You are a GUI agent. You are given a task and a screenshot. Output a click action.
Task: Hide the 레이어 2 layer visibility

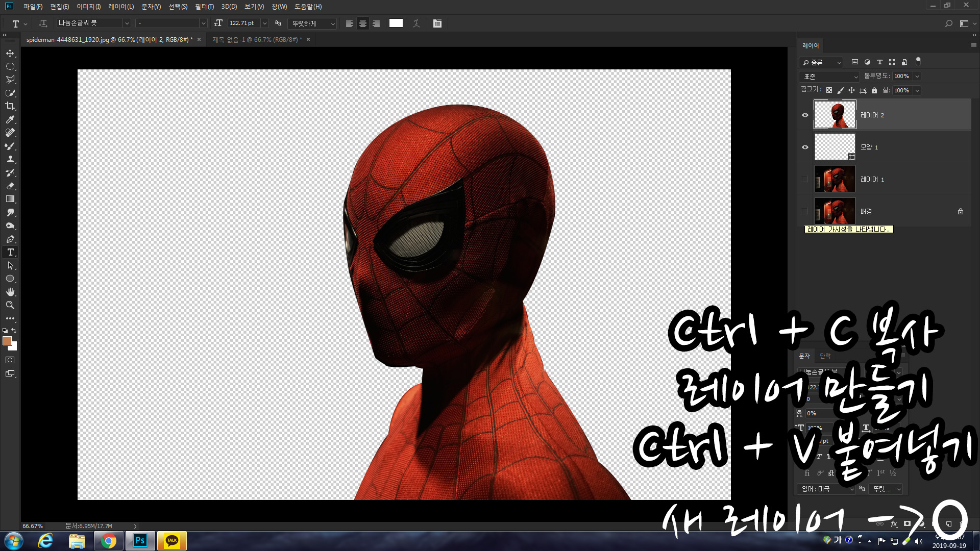(805, 115)
